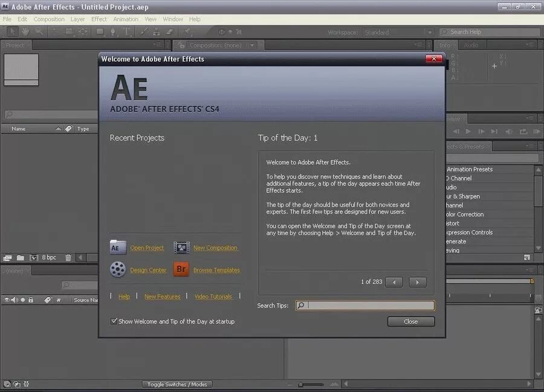Click the play button in Preview panel
This screenshot has width=544, height=392.
[468, 132]
